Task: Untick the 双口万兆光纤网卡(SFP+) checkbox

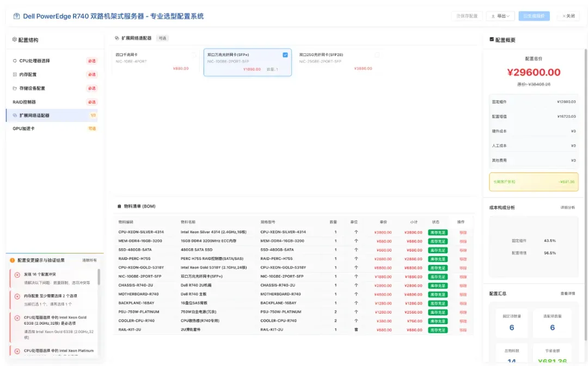Action: point(285,55)
